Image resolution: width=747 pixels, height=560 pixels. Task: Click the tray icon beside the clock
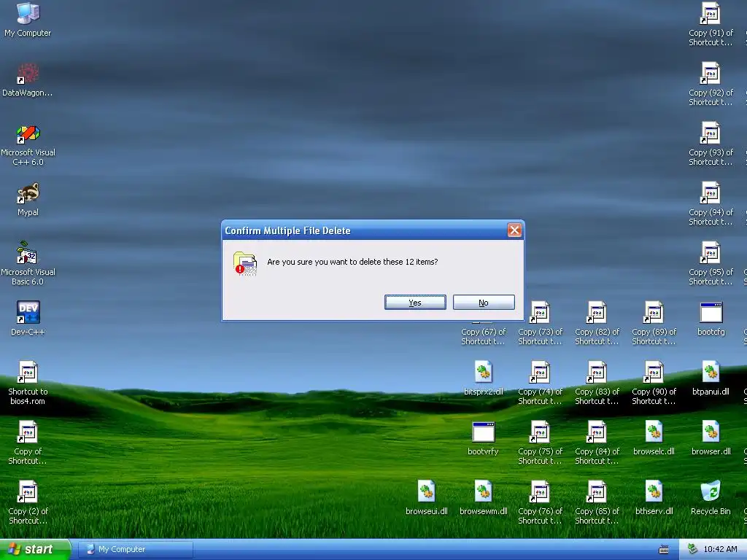tap(693, 550)
